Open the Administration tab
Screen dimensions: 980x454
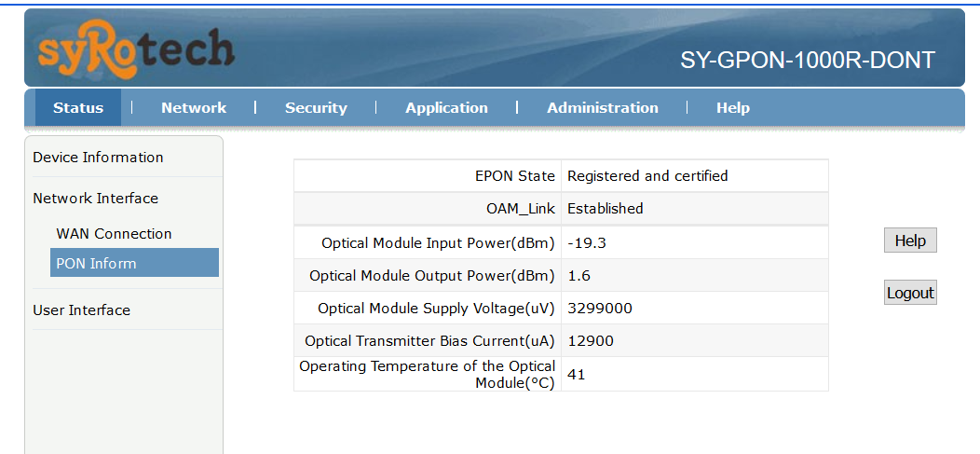pos(603,108)
